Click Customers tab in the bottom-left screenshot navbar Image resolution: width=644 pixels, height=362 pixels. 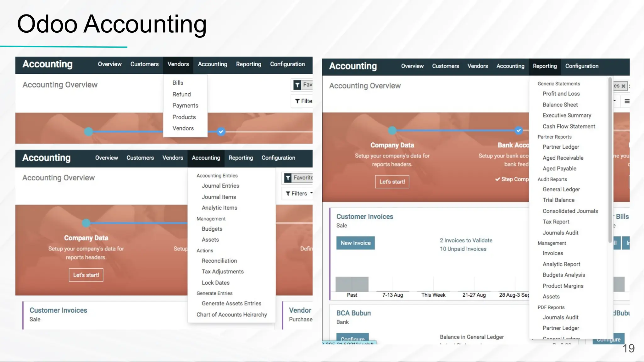(x=140, y=158)
